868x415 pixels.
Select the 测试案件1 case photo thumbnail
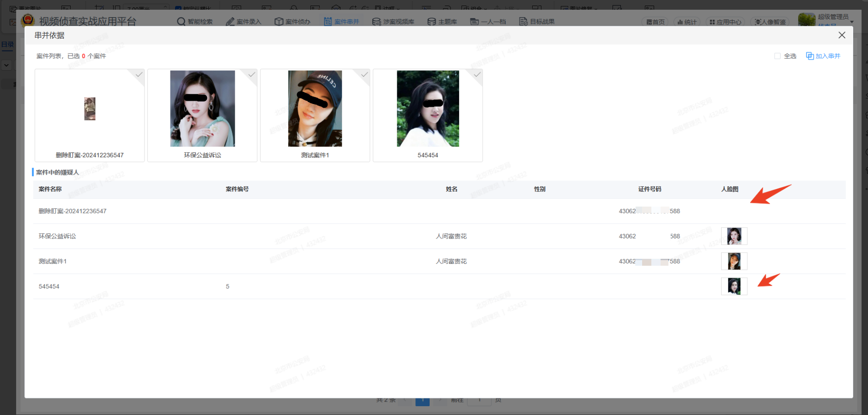point(315,109)
